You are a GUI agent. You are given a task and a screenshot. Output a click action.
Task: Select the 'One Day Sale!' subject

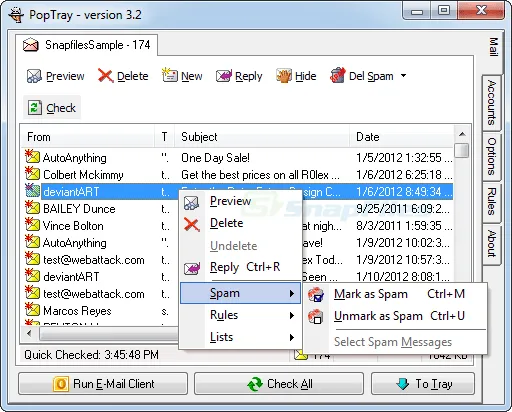pos(215,158)
